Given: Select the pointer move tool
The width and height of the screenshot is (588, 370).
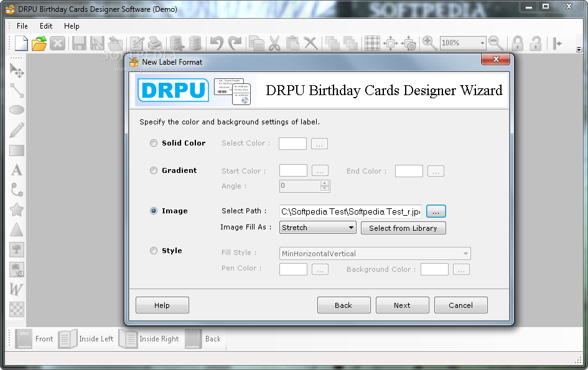Looking at the screenshot, I should coord(17,70).
